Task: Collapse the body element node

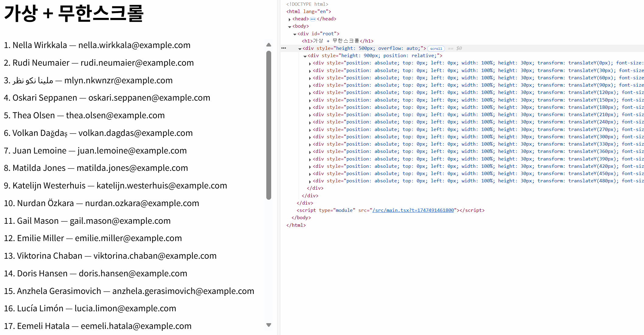Action: 289,27
